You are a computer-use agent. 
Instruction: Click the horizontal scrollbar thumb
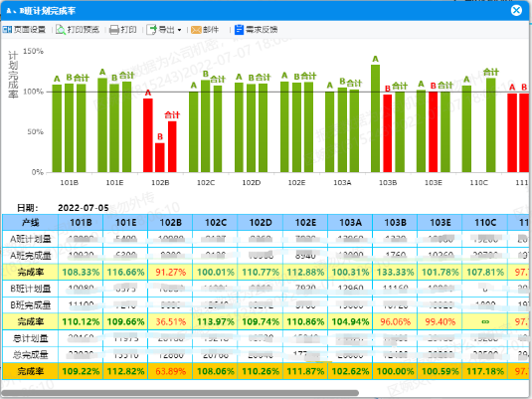pyautogui.click(x=180, y=393)
